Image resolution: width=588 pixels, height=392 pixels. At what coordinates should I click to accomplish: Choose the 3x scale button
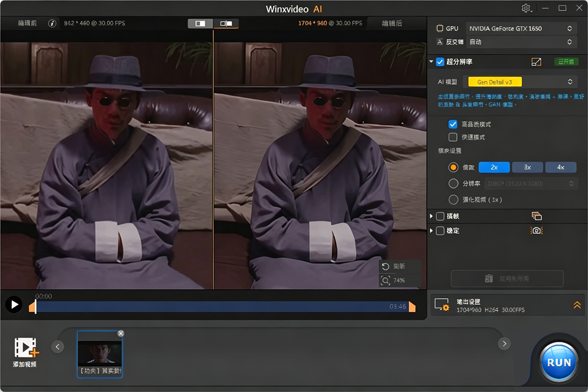(528, 167)
